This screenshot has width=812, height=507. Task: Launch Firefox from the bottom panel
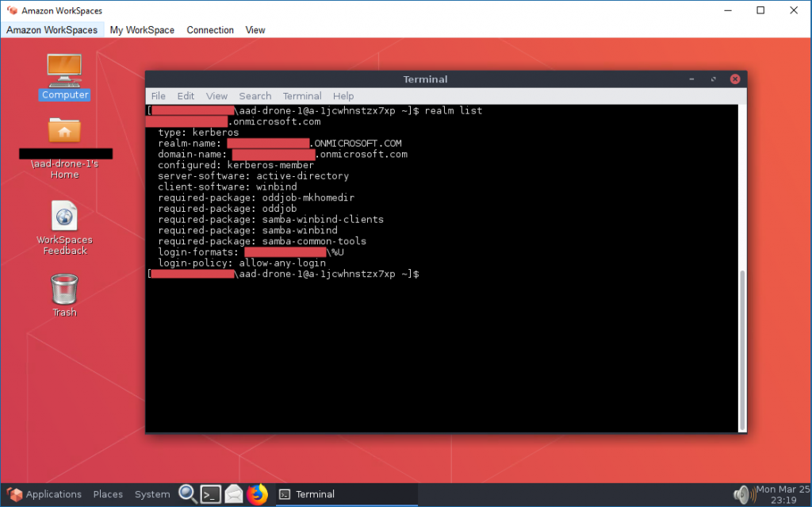pyautogui.click(x=258, y=494)
